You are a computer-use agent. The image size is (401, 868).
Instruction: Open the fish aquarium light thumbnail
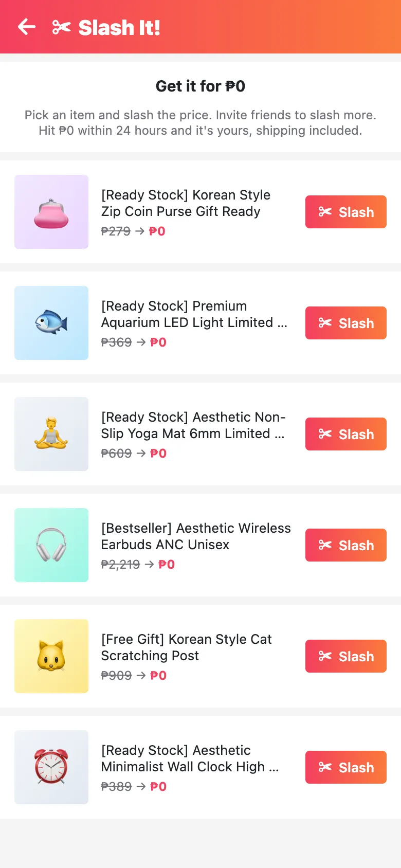coord(51,323)
